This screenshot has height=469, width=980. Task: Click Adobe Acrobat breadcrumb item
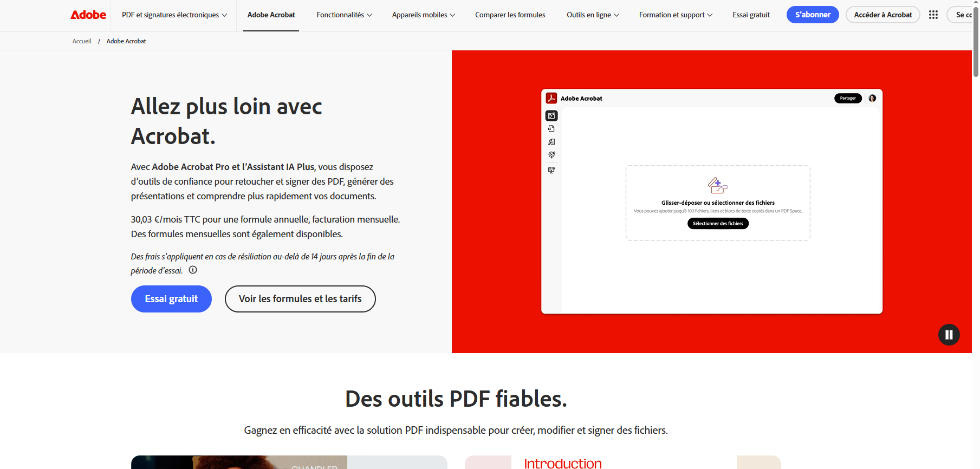pyautogui.click(x=126, y=41)
